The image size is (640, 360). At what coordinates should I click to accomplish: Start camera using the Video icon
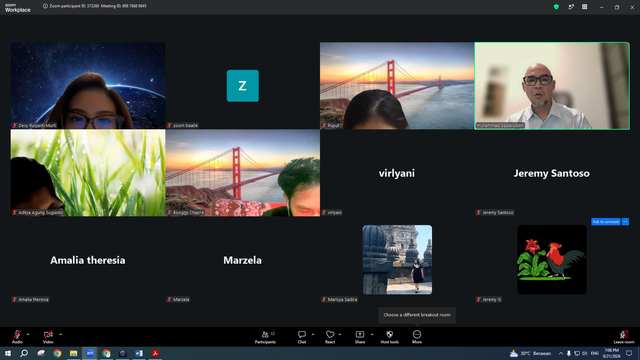48,335
